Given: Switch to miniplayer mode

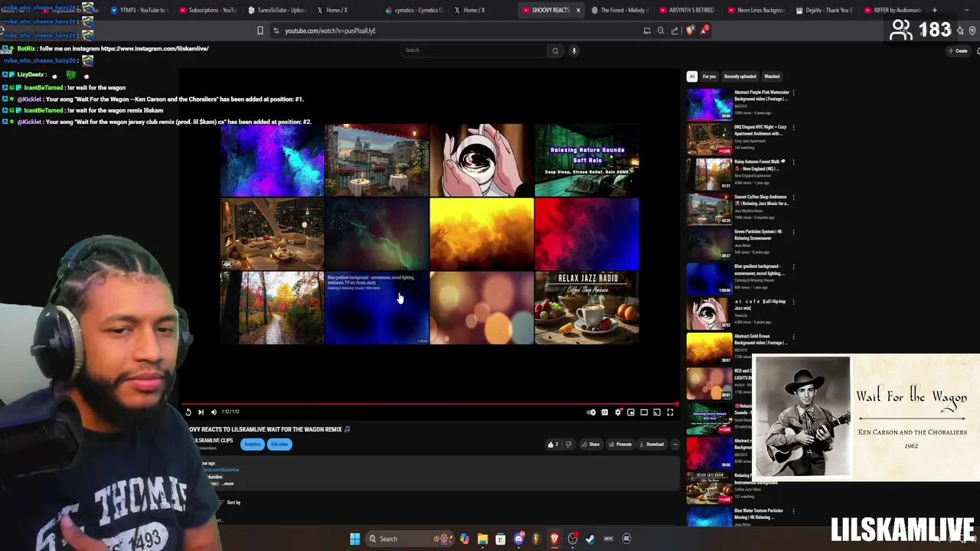Looking at the screenshot, I should coord(631,412).
